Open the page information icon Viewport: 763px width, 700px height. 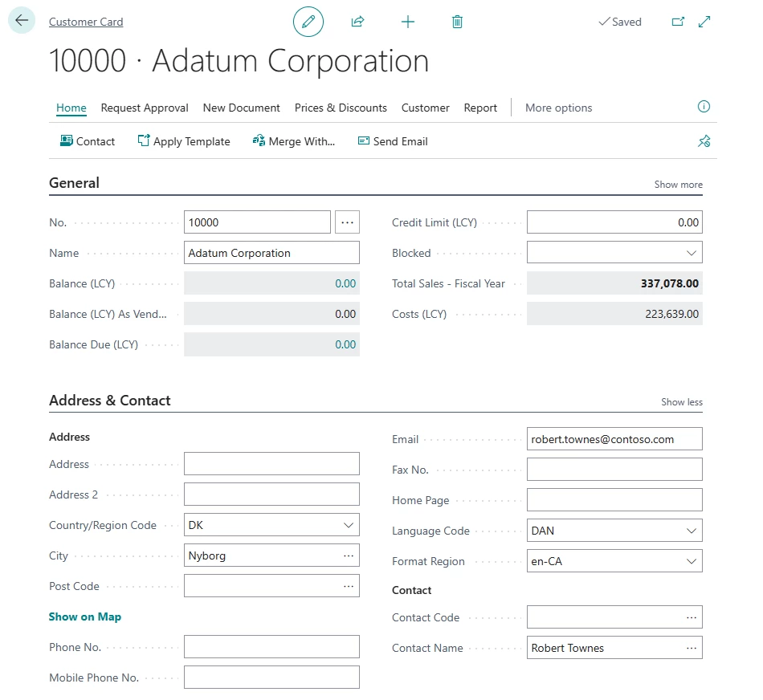pyautogui.click(x=704, y=107)
